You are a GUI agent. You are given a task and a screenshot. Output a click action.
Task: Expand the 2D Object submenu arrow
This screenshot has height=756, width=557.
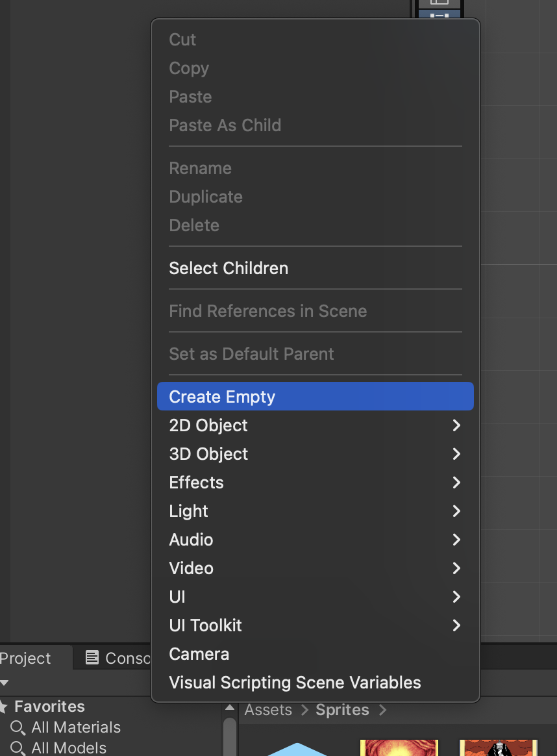456,425
